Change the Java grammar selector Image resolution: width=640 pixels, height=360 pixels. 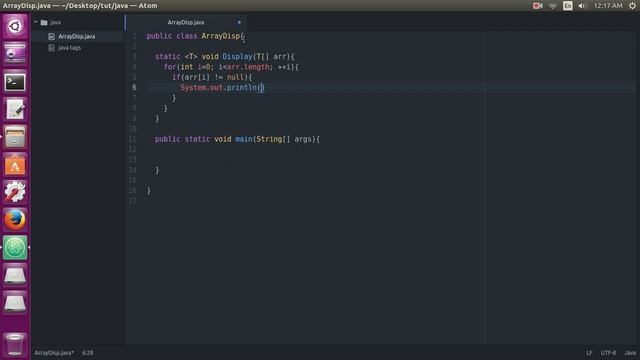click(630, 353)
